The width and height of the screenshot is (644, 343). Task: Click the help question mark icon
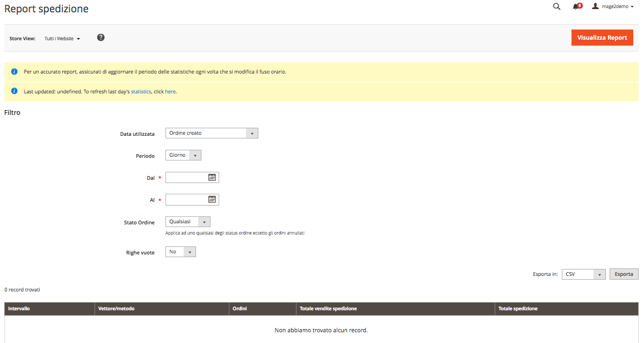tap(100, 38)
